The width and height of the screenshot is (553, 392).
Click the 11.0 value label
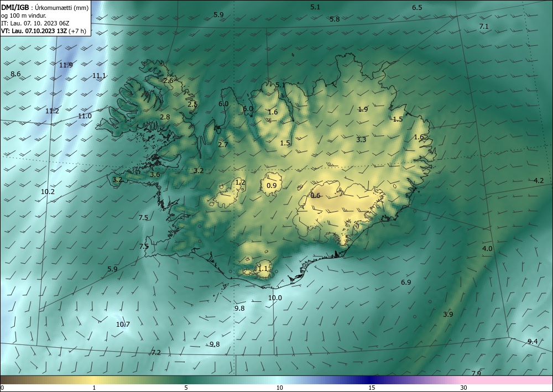[85, 116]
